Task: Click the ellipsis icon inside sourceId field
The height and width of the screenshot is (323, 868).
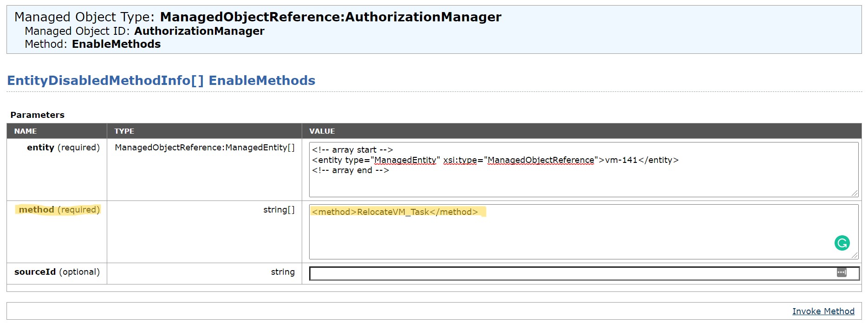Action: 842,272
